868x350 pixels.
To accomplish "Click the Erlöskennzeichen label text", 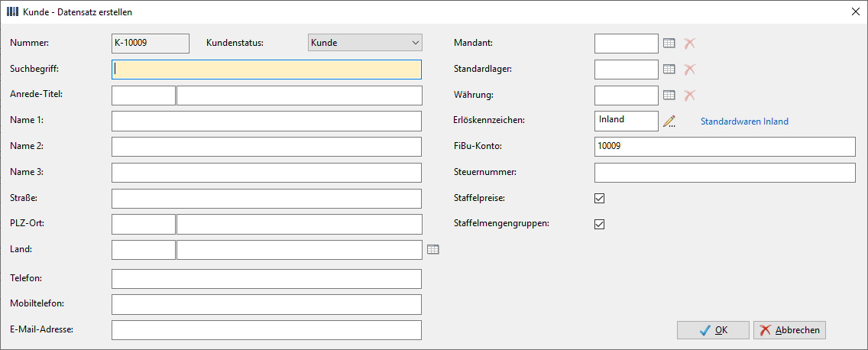I will pos(487,121).
